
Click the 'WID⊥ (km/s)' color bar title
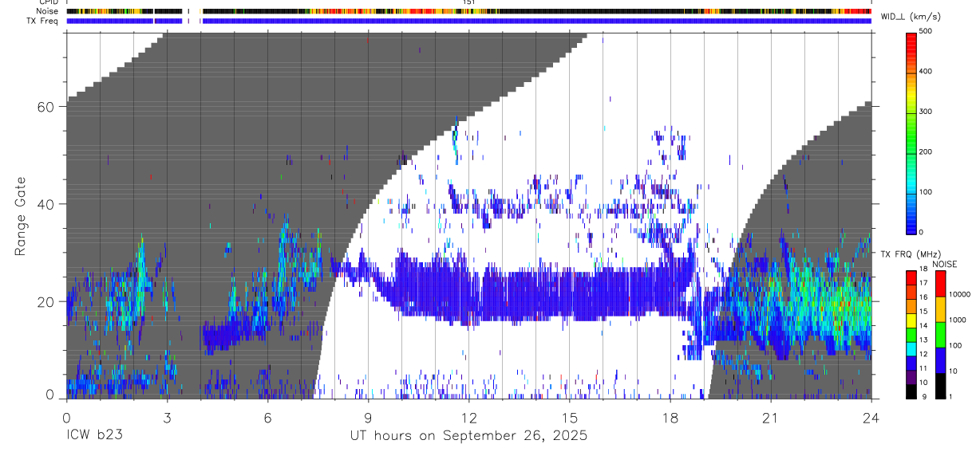[910, 17]
